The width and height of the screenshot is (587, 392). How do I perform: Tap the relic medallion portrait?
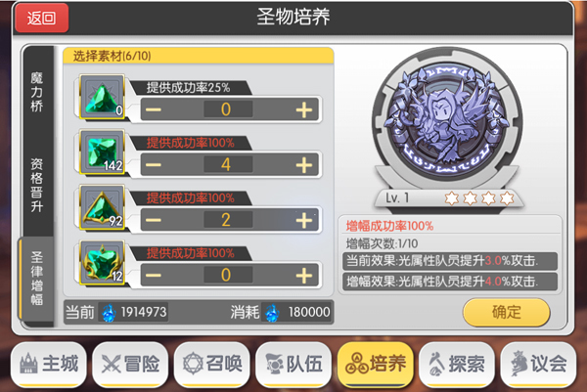pyautogui.click(x=447, y=121)
